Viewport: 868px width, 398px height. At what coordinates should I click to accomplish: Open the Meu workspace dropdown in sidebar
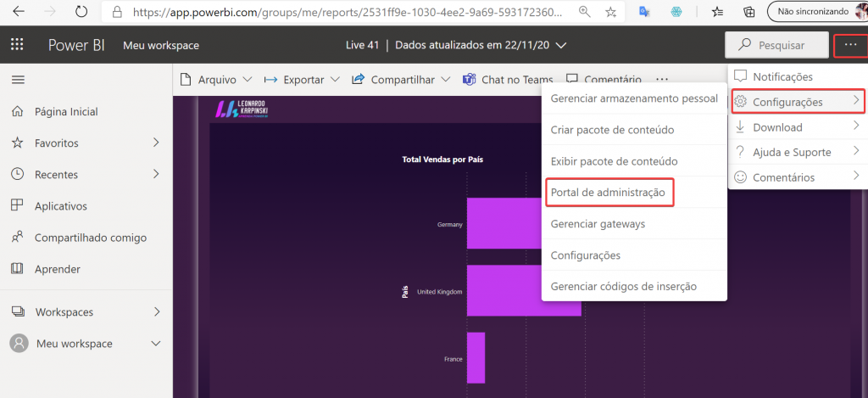[155, 344]
